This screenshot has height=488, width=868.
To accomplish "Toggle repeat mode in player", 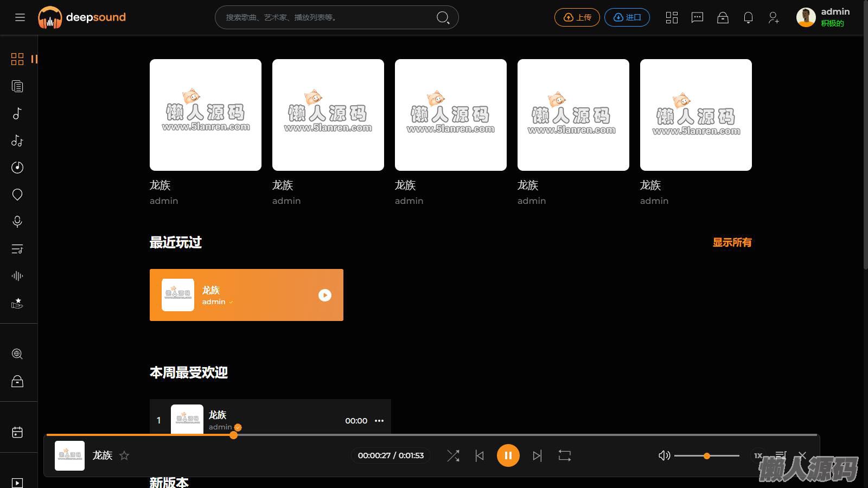I will [564, 455].
